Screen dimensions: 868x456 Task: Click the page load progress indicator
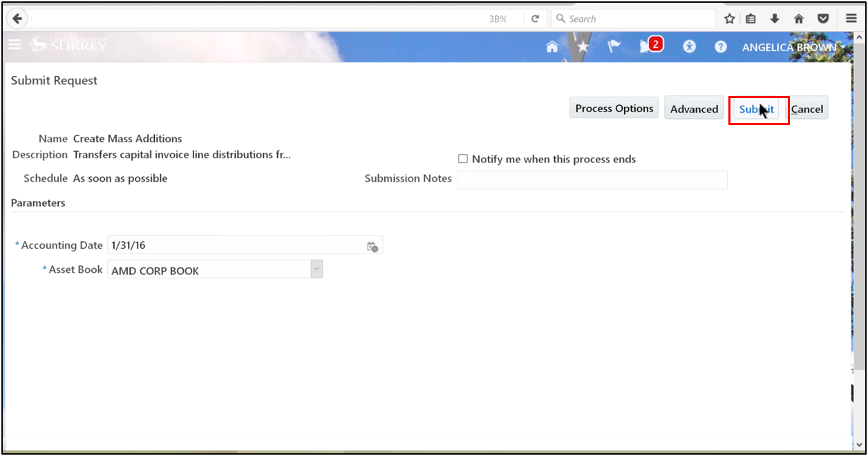click(x=497, y=19)
